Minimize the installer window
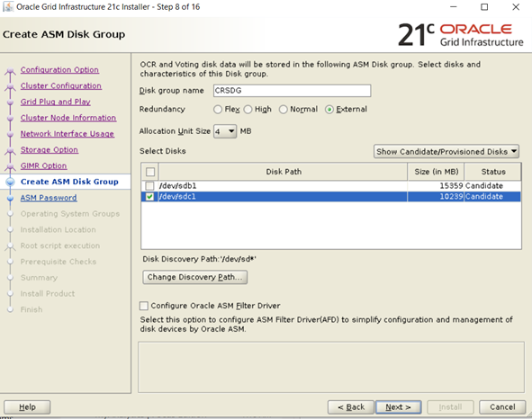This screenshot has height=419, width=532. click(454, 7)
